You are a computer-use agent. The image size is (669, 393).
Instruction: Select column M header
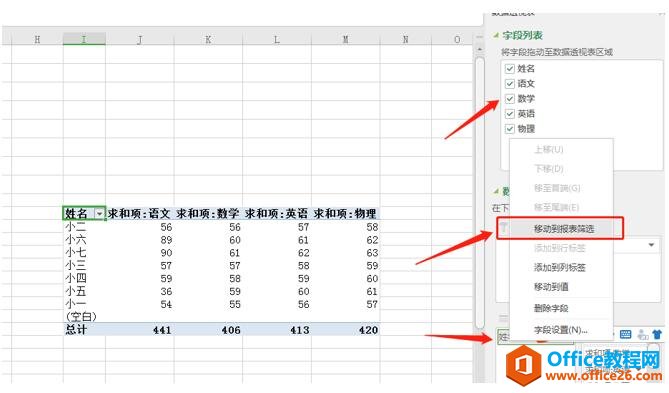coord(346,39)
